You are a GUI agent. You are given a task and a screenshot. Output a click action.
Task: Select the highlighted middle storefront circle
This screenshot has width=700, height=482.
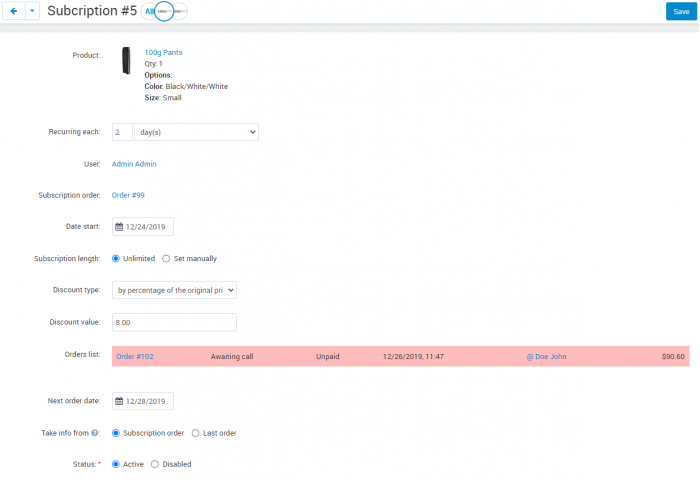[164, 12]
